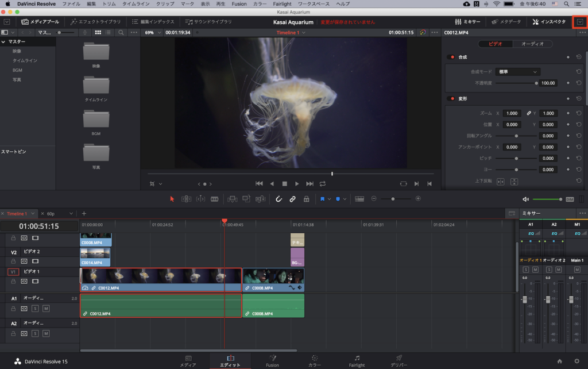Screen dimensions: 588x369
Task: Click the zoom X/Y link chain icon
Action: [x=529, y=113]
